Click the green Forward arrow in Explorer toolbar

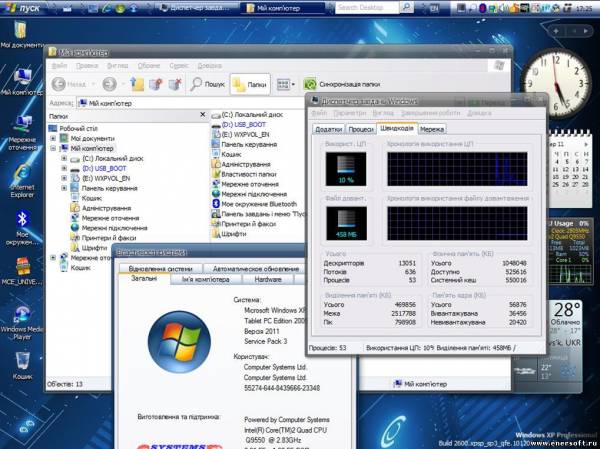click(109, 84)
